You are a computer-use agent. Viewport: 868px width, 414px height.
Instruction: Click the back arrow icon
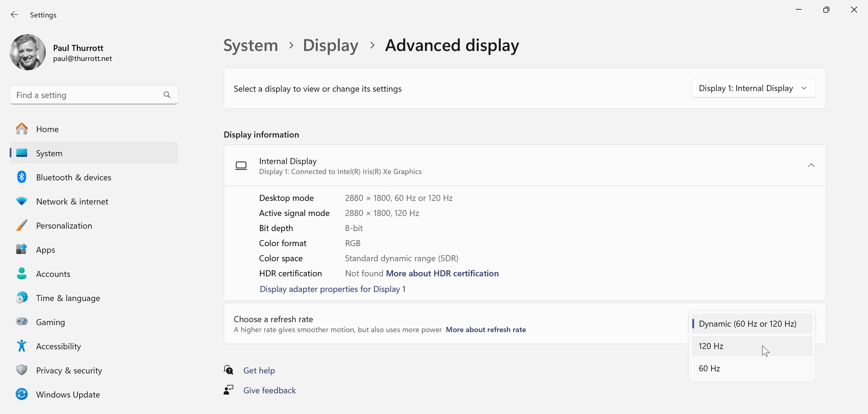pos(14,15)
